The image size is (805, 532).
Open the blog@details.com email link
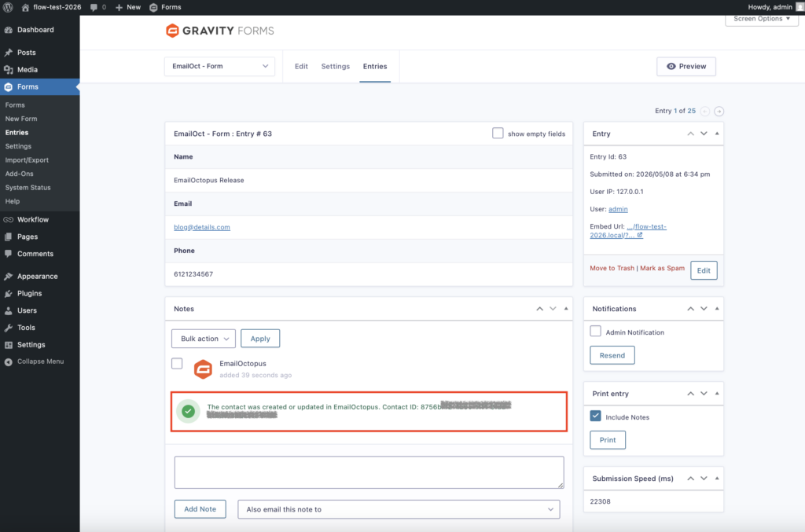[x=202, y=227]
